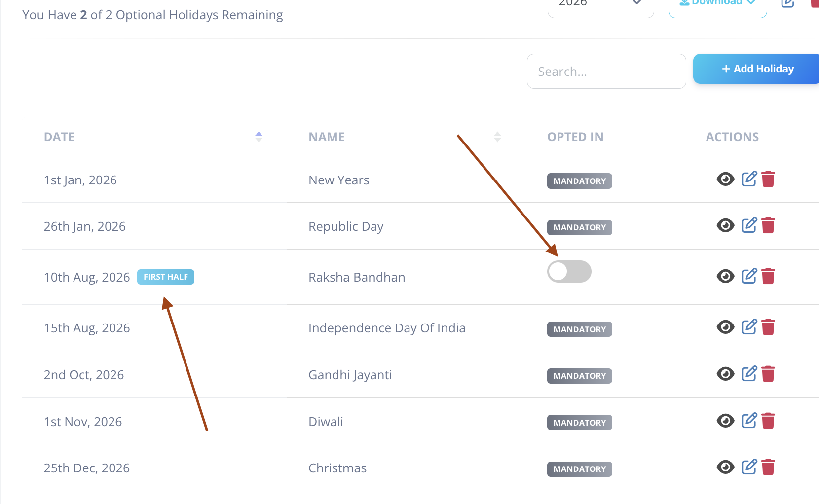Edit the Republic Day holiday
Viewport: 819px width, 504px height.
[x=749, y=225]
